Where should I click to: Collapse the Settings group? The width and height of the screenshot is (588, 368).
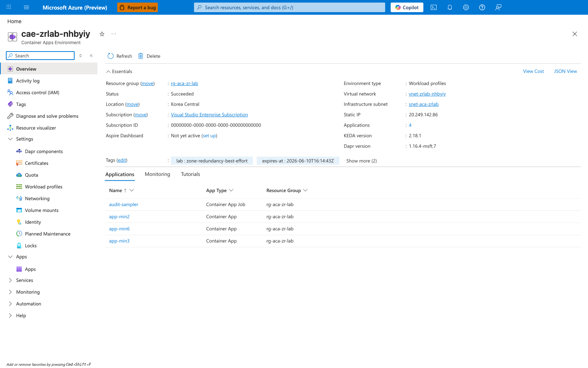(x=10, y=139)
